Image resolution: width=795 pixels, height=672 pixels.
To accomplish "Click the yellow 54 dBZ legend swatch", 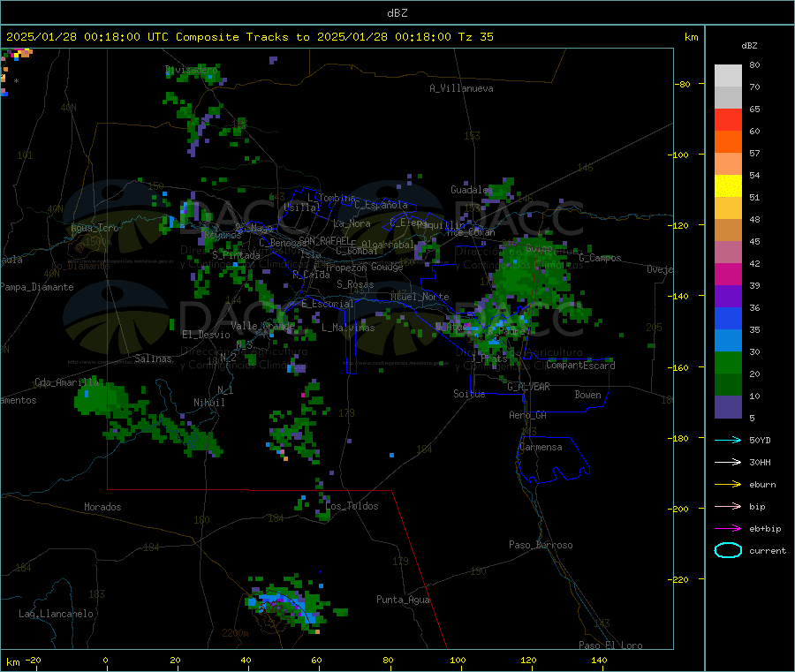I will 728,186.
